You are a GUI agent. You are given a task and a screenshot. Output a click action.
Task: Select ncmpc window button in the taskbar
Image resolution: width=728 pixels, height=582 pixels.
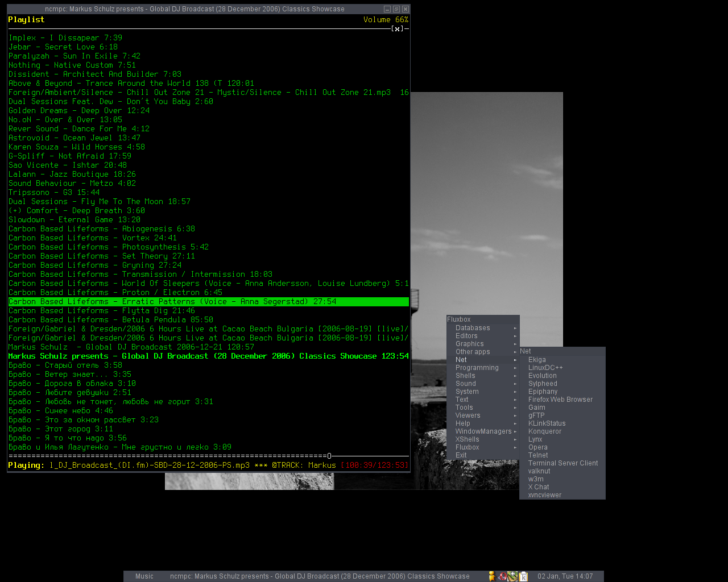[x=320, y=576]
